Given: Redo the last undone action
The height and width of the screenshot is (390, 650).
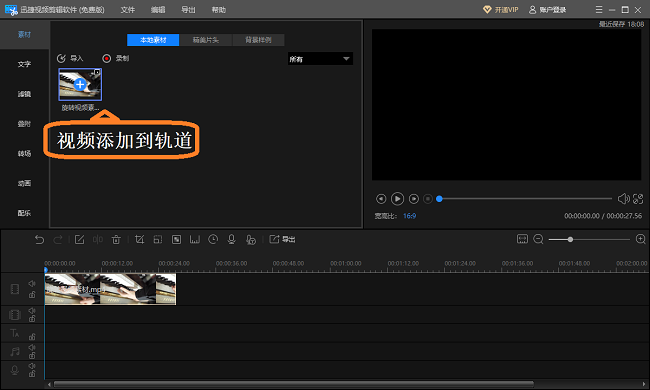Looking at the screenshot, I should pos(58,240).
